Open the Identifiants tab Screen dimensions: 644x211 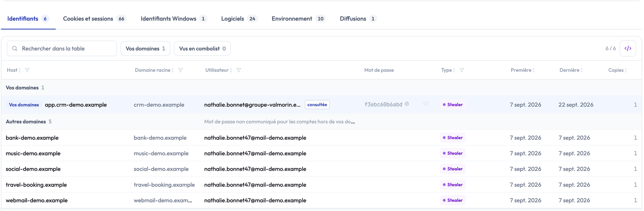coord(28,19)
